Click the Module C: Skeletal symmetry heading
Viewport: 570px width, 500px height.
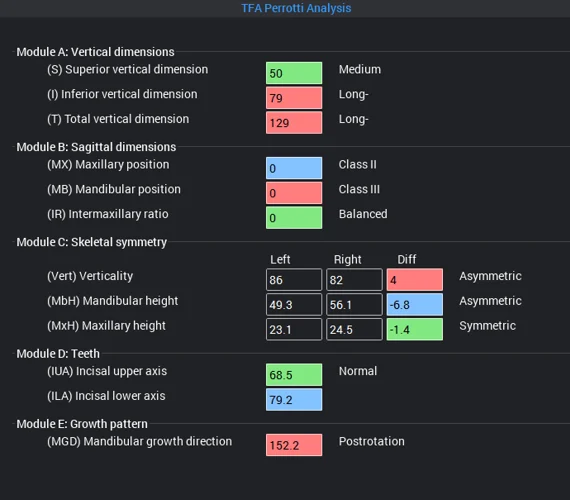[x=92, y=242]
